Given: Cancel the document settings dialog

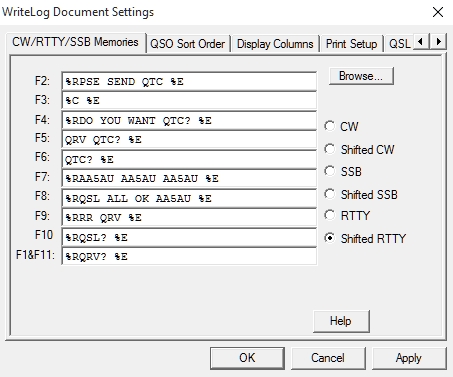Looking at the screenshot, I should click(x=328, y=358).
